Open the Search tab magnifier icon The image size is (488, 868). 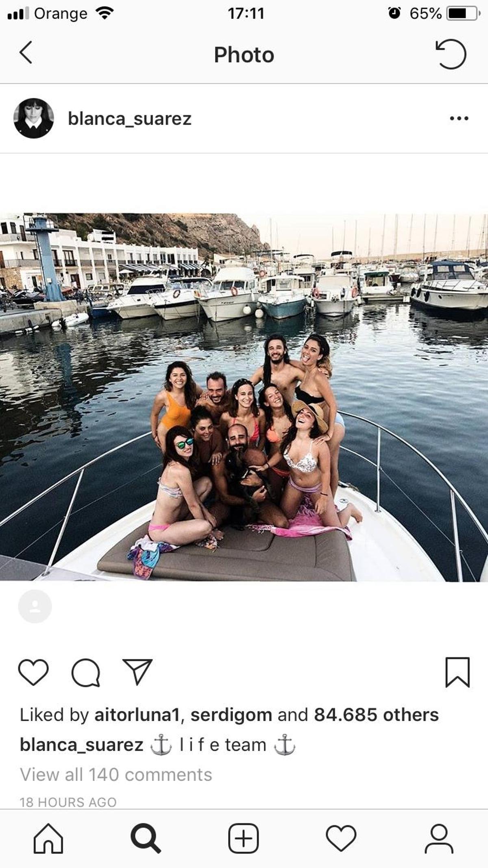[146, 839]
